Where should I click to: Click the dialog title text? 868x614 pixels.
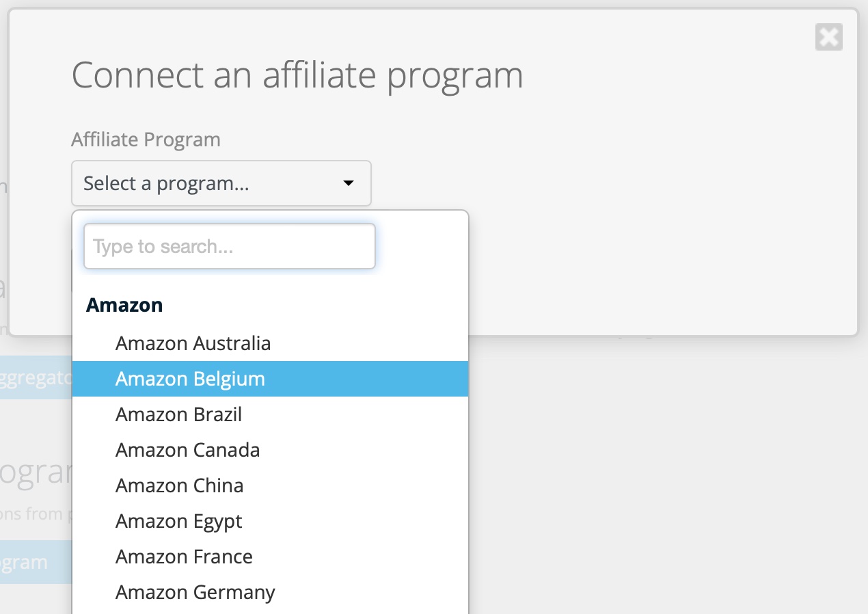coord(297,75)
